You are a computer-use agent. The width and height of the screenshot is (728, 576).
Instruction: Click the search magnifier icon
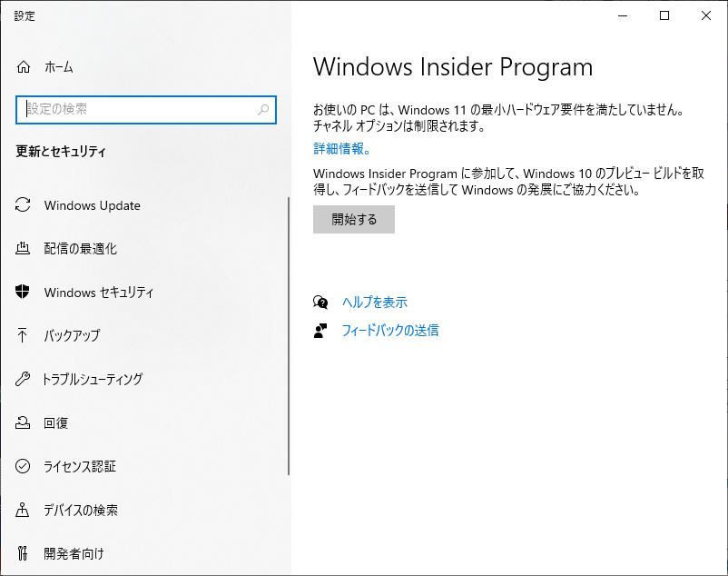(263, 110)
